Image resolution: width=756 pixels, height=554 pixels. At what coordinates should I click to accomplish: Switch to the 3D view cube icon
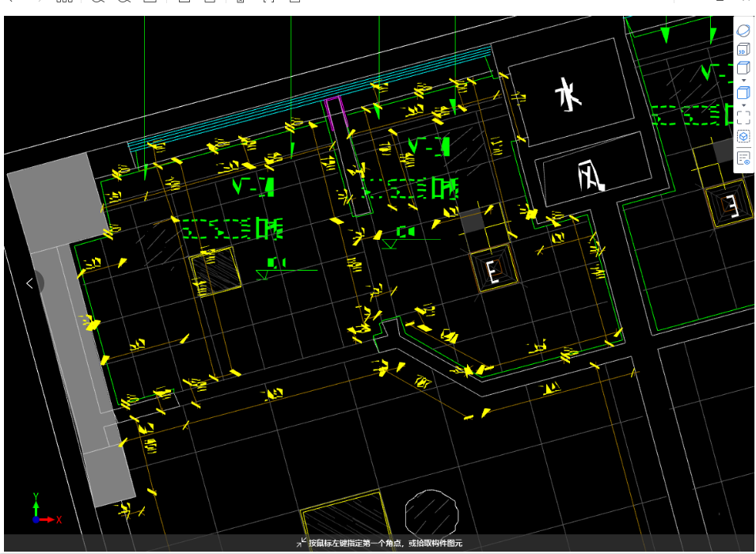(743, 49)
